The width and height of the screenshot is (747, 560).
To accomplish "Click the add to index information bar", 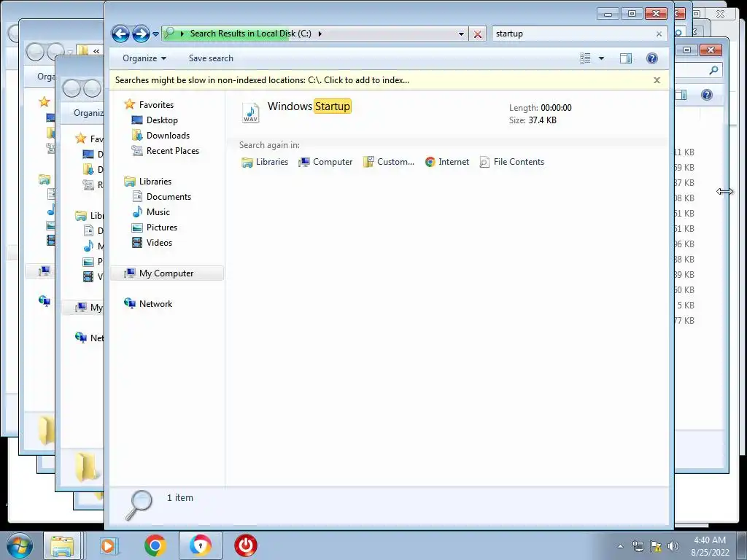I will pyautogui.click(x=262, y=80).
